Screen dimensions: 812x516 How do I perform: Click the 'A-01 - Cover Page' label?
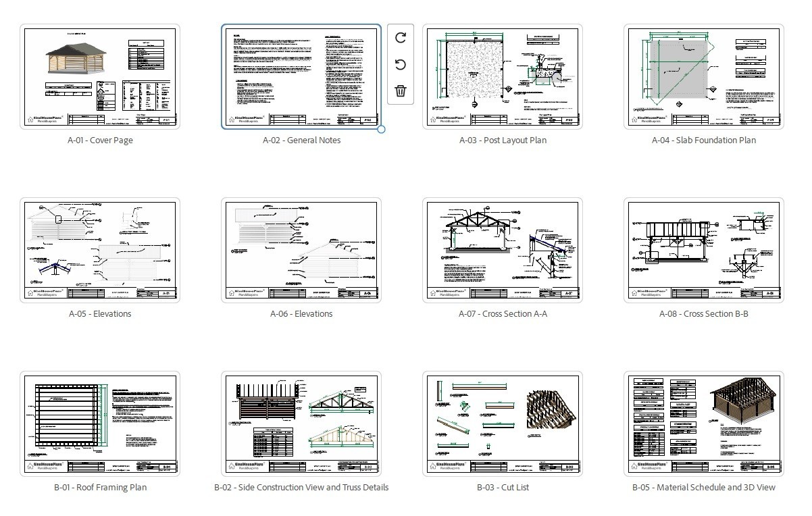(100, 140)
